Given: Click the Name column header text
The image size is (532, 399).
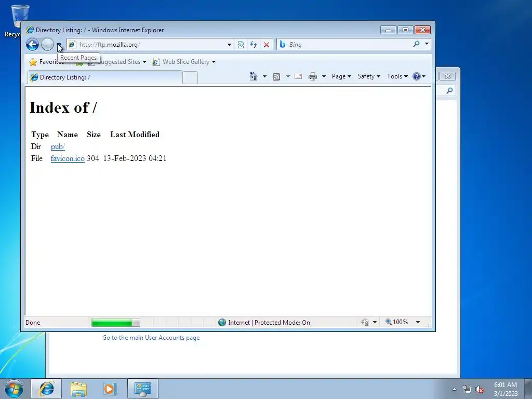Looking at the screenshot, I should (68, 135).
